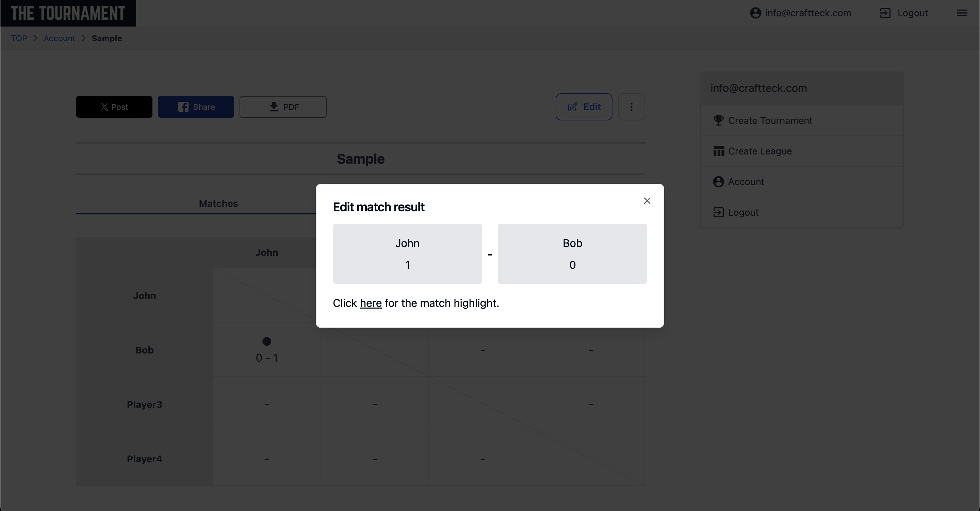This screenshot has width=980, height=511.
Task: Click the three-dot more options button
Action: tap(631, 107)
